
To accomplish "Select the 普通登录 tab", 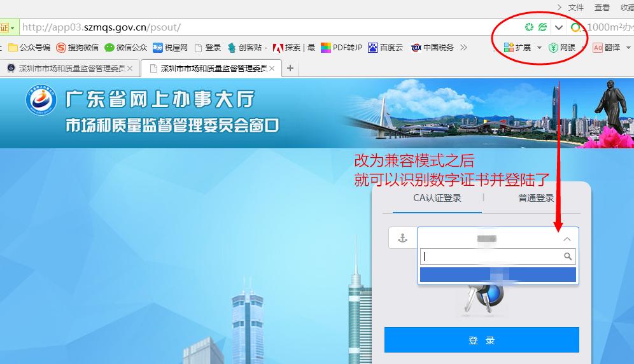I will click(536, 198).
